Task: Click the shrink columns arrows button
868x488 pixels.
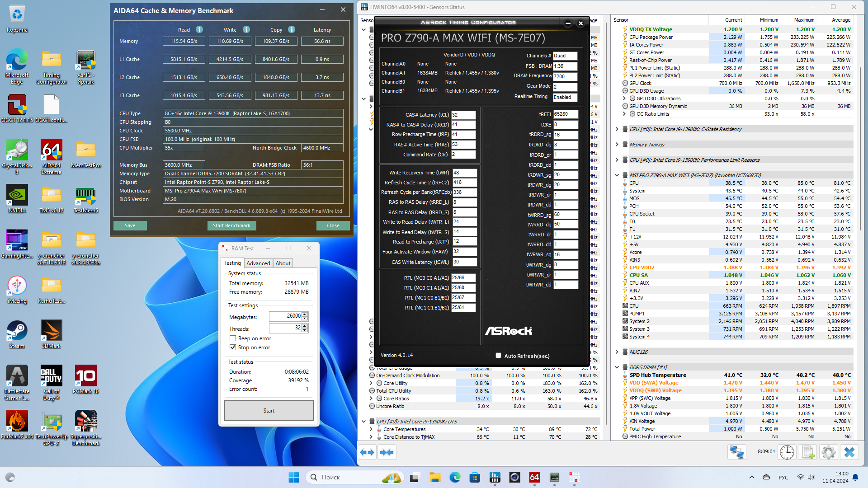Action: tap(387, 452)
